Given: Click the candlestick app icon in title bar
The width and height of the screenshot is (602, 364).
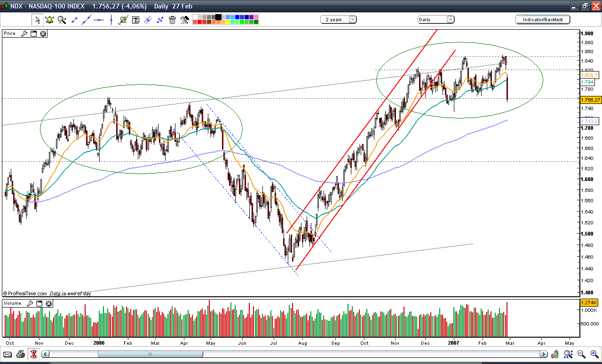Looking at the screenshot, I should click(5, 6).
